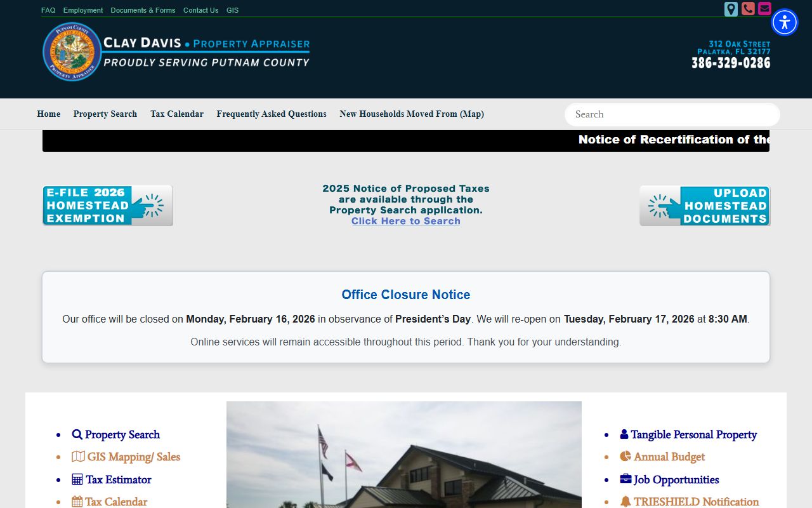812x508 pixels.
Task: Open Documents & Forms link
Action: pos(143,10)
